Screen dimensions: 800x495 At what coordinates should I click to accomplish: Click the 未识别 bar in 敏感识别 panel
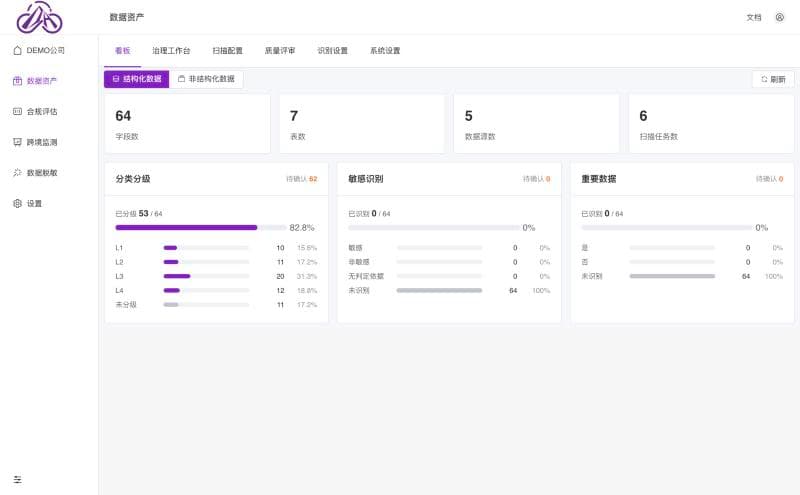[x=439, y=291]
